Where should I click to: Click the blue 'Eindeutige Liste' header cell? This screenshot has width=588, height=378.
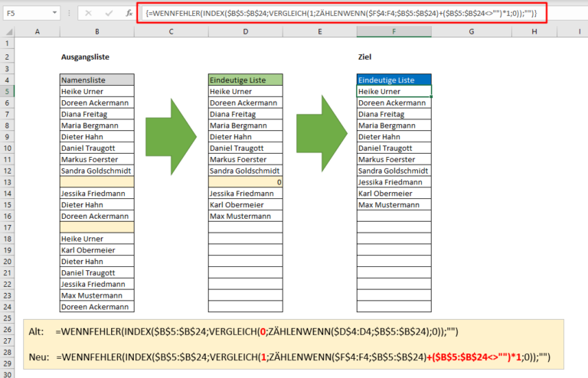394,80
